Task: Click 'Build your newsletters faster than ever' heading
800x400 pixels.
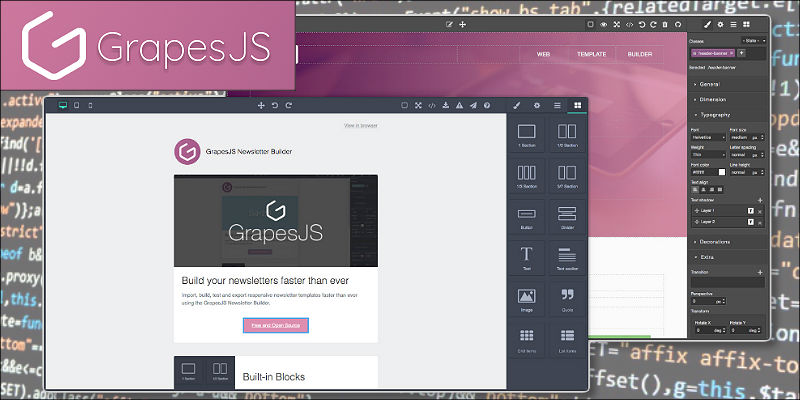Action: coord(265,281)
